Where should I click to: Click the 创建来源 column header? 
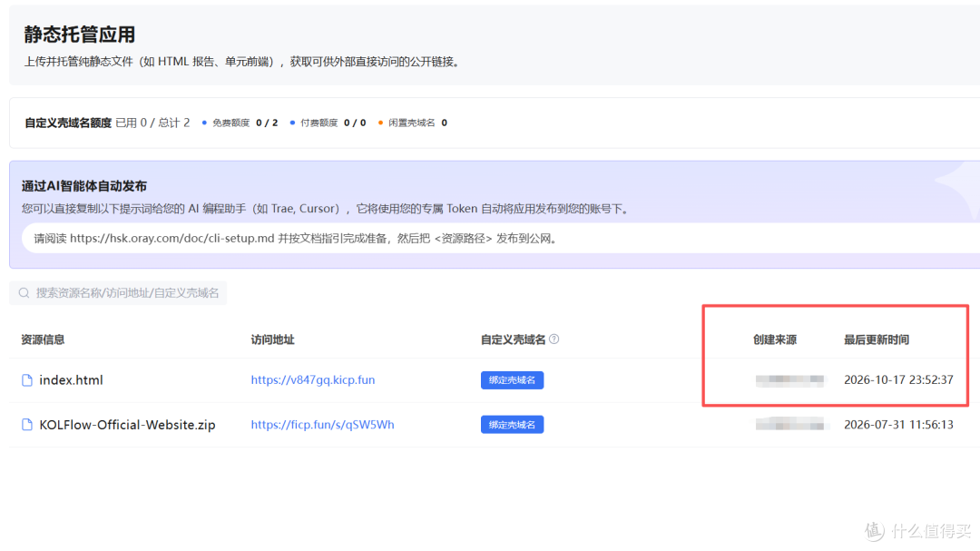774,339
